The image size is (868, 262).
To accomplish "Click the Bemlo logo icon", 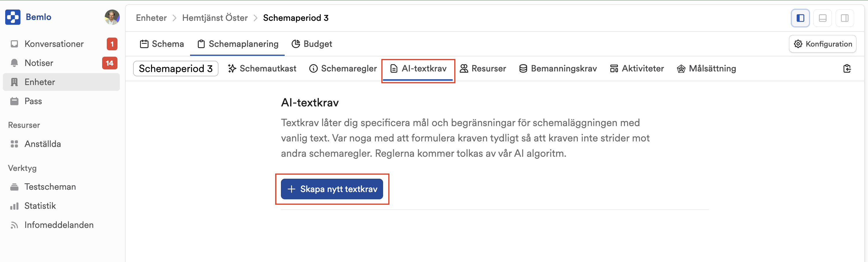I will [x=13, y=17].
